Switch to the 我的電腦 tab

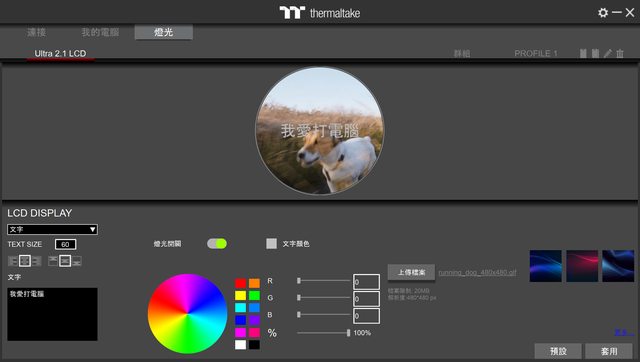[100, 32]
